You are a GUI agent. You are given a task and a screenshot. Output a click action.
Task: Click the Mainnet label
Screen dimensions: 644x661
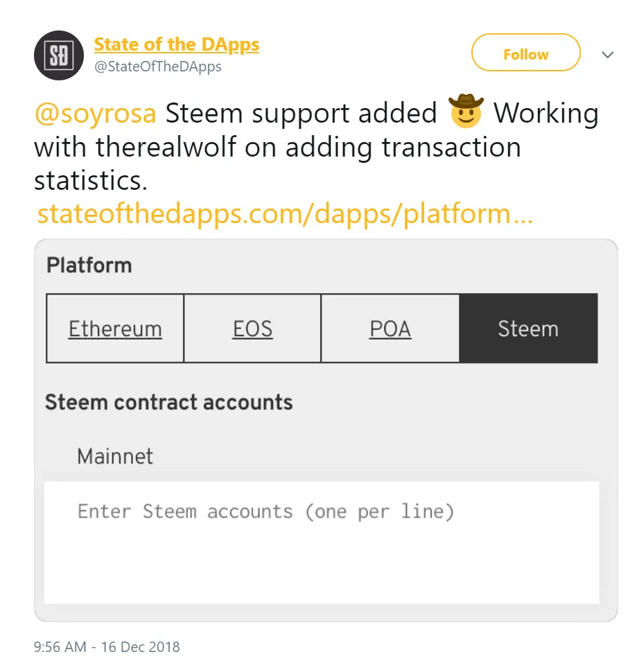(115, 457)
